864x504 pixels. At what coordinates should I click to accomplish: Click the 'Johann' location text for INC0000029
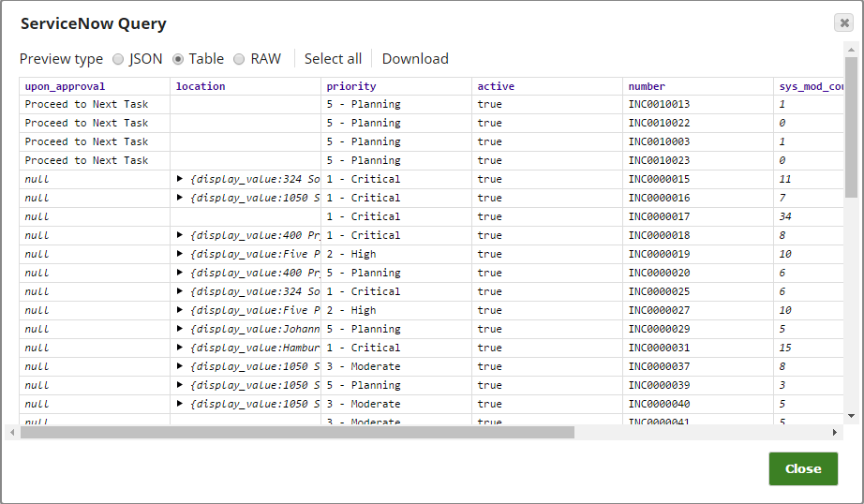(301, 329)
